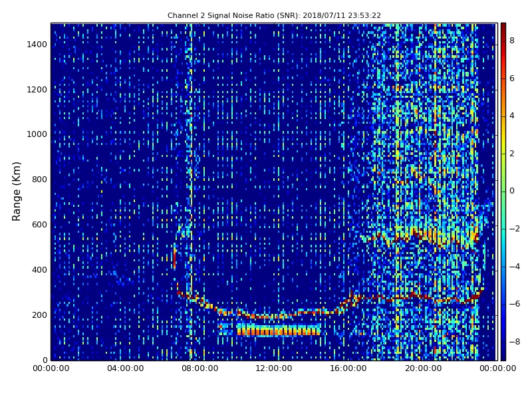Click the '08:00:00' time axis label
The width and height of the screenshot is (532, 399).
point(200,368)
